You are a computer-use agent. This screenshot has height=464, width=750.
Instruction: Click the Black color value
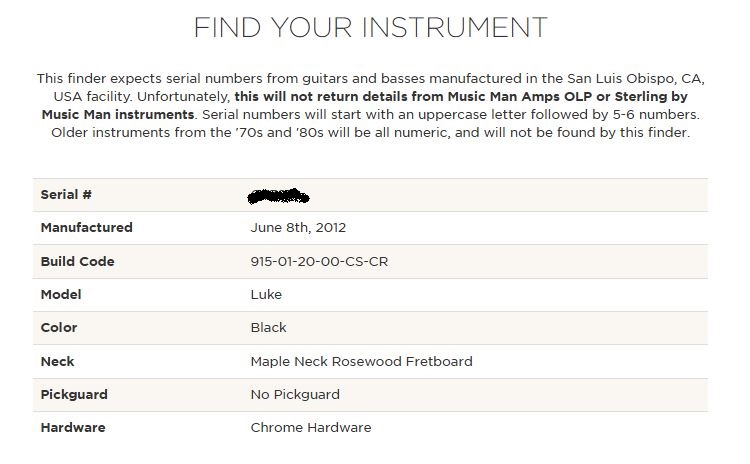[x=268, y=328]
